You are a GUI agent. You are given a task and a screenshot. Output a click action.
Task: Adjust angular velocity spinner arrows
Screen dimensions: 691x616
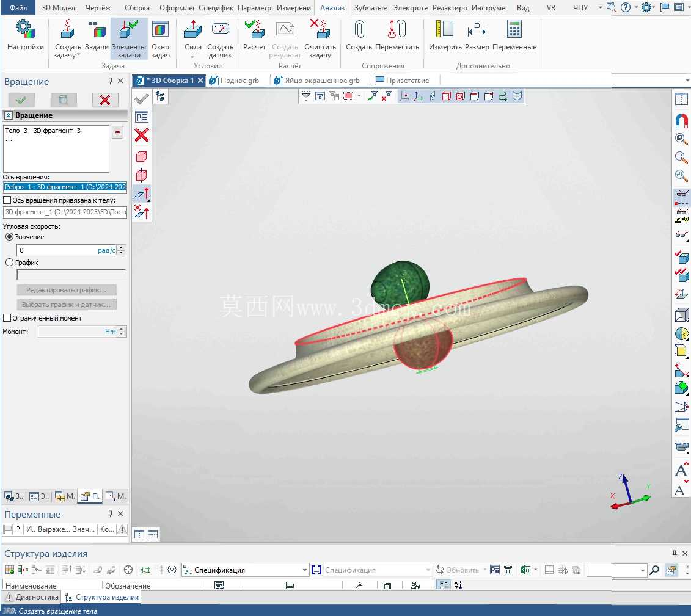click(x=121, y=250)
